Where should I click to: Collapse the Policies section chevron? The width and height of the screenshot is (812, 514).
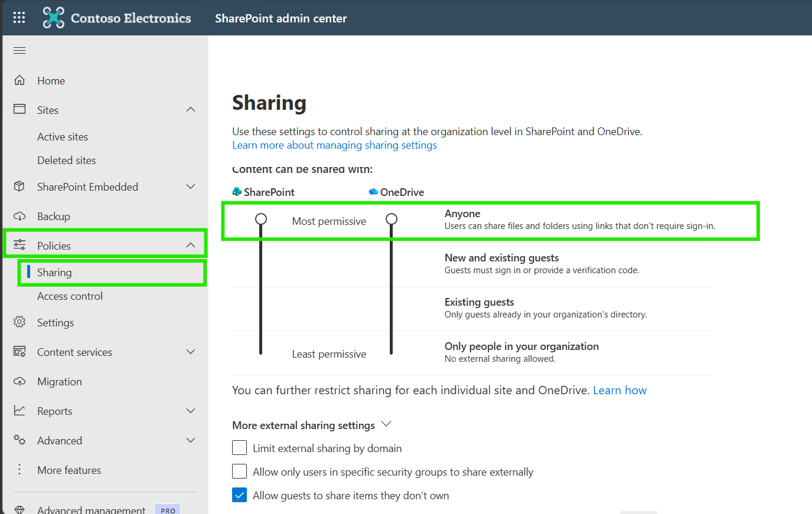(191, 245)
